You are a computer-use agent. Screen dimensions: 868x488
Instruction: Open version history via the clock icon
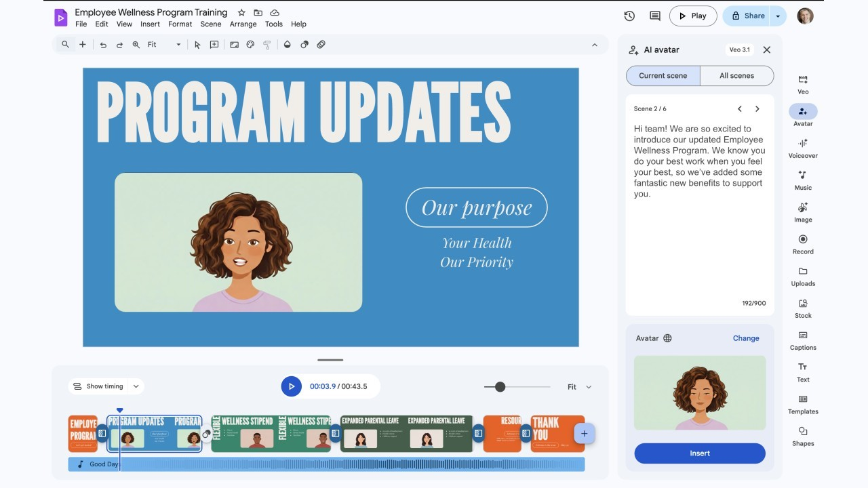tap(629, 16)
